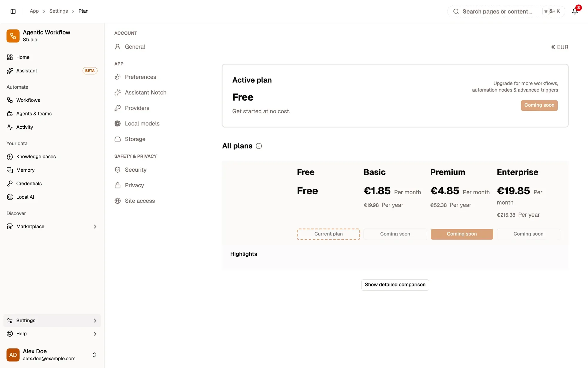
Task: Click the All plans info icon
Action: (259, 146)
